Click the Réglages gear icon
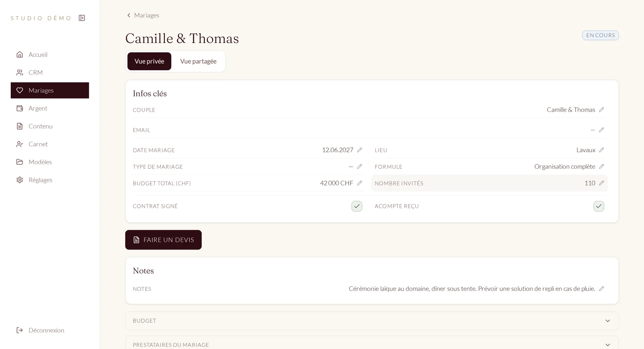The image size is (644, 349). click(20, 180)
